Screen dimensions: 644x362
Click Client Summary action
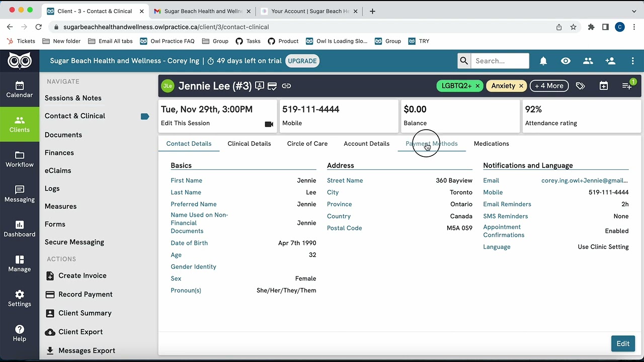coord(78,313)
